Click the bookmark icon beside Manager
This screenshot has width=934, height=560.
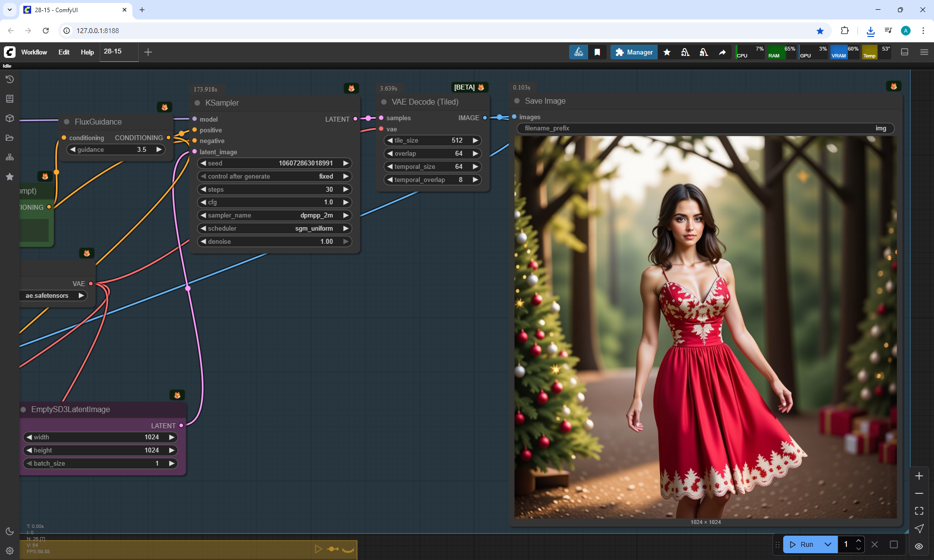point(597,52)
